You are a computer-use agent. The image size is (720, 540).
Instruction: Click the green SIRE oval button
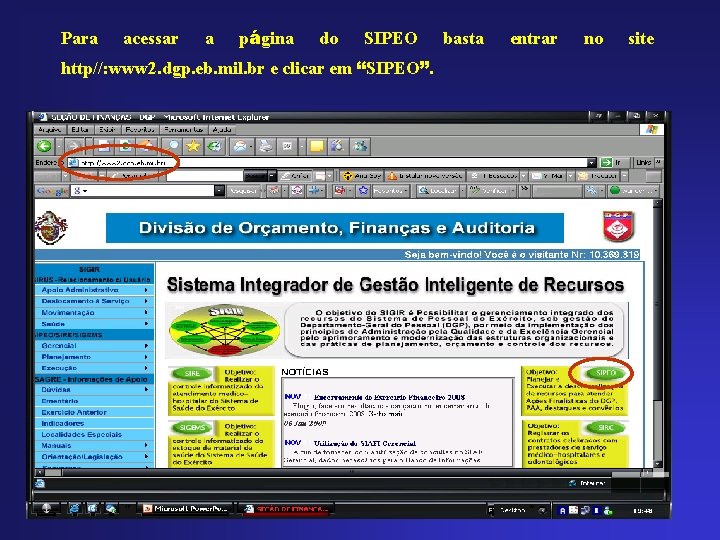click(192, 373)
